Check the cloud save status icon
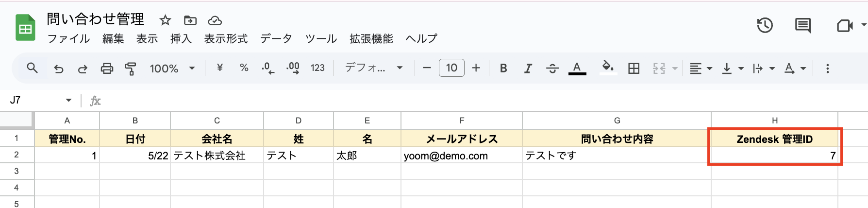This screenshot has height=208, width=868. click(215, 20)
